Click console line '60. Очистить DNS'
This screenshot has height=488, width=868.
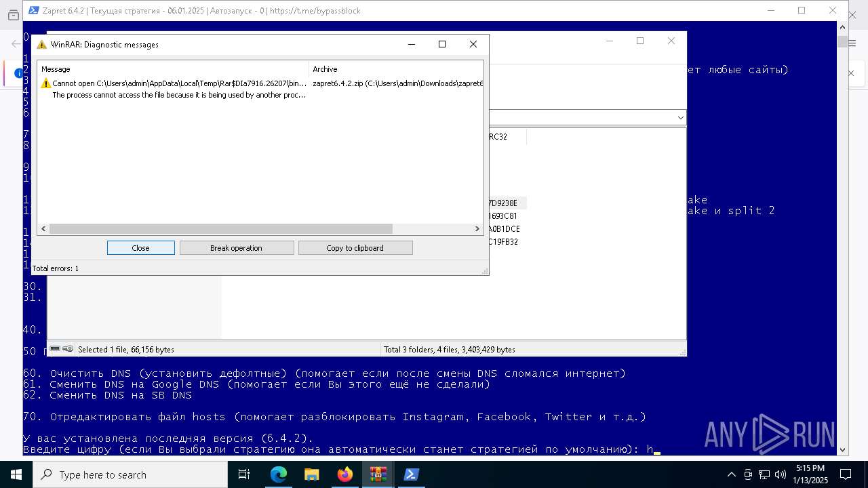[x=324, y=373]
